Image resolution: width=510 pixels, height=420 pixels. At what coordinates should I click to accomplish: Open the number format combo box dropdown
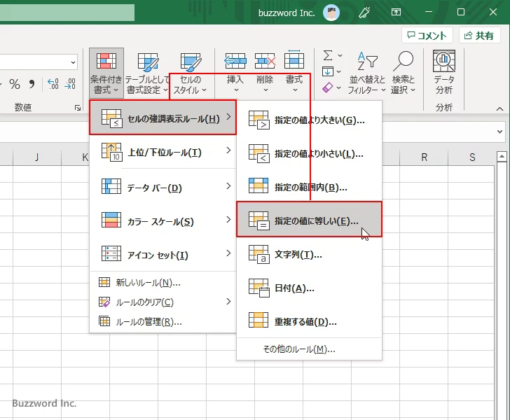(73, 62)
